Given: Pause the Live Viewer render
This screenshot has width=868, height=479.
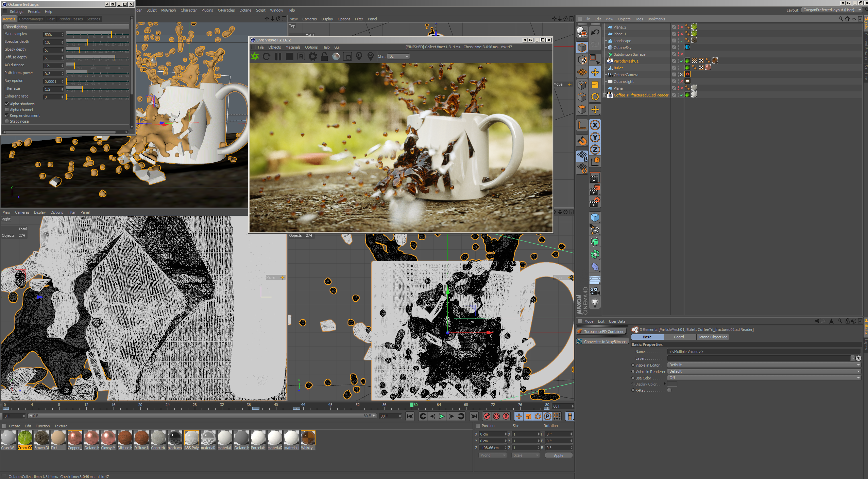Looking at the screenshot, I should 278,57.
